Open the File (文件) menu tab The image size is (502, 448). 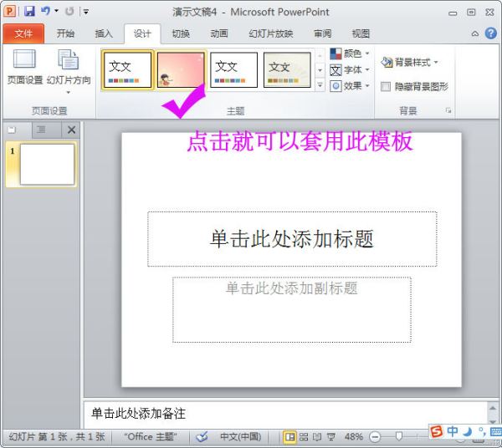click(23, 33)
